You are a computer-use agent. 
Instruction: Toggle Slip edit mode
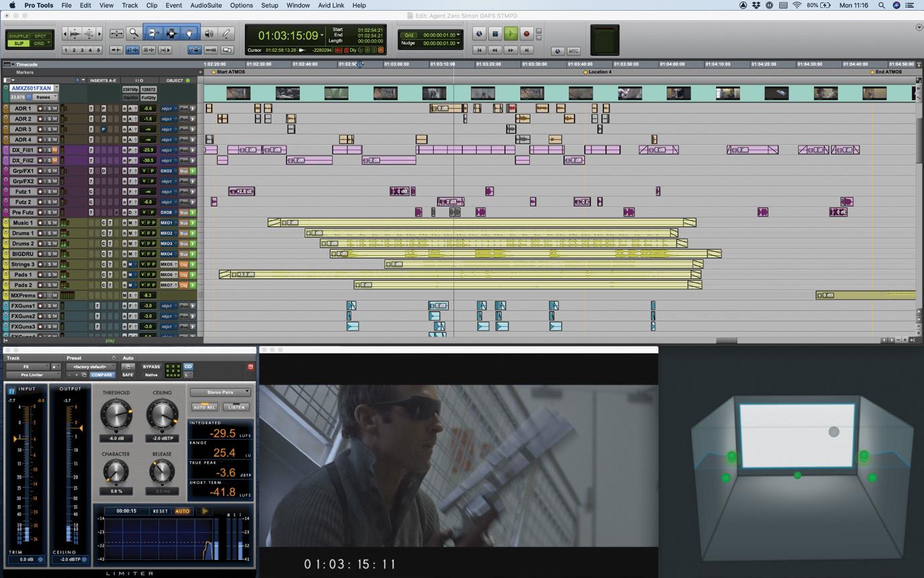point(19,44)
